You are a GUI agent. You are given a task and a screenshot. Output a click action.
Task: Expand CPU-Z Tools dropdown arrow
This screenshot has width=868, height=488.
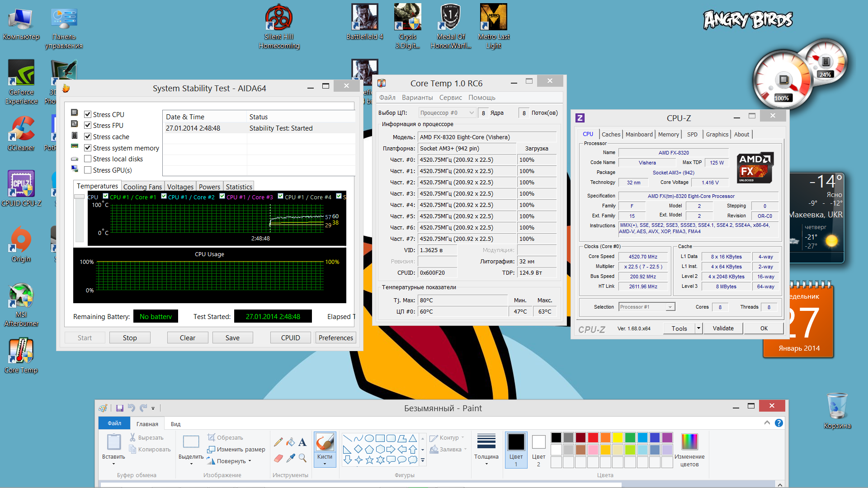click(698, 328)
